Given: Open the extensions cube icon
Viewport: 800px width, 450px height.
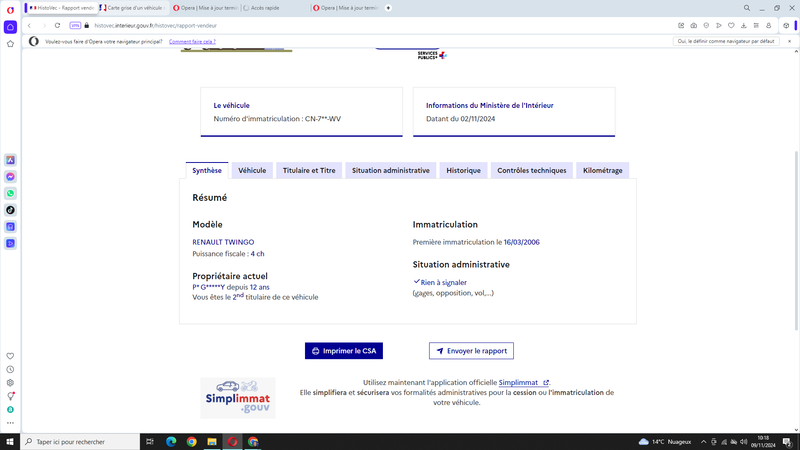Looking at the screenshot, I should pos(786,26).
